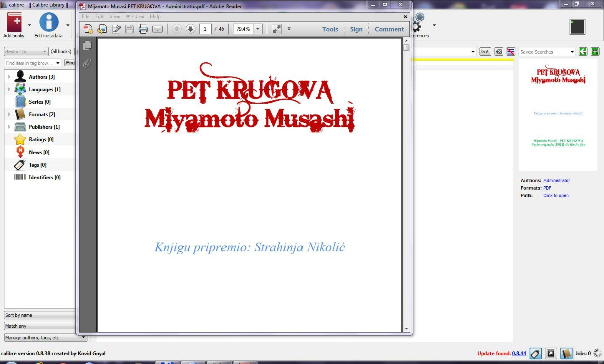Click the book cover thumbnail in details panel
604x364 pixels.
pyautogui.click(x=558, y=115)
